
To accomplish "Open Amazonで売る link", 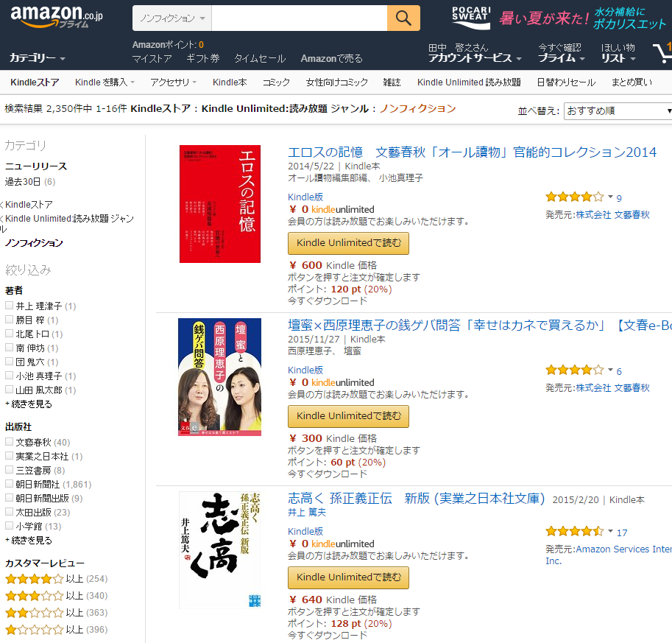I will point(332,58).
